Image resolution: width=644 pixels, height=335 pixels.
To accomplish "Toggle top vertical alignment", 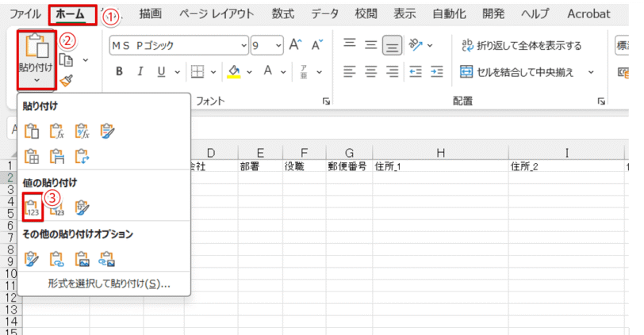I will 350,44.
